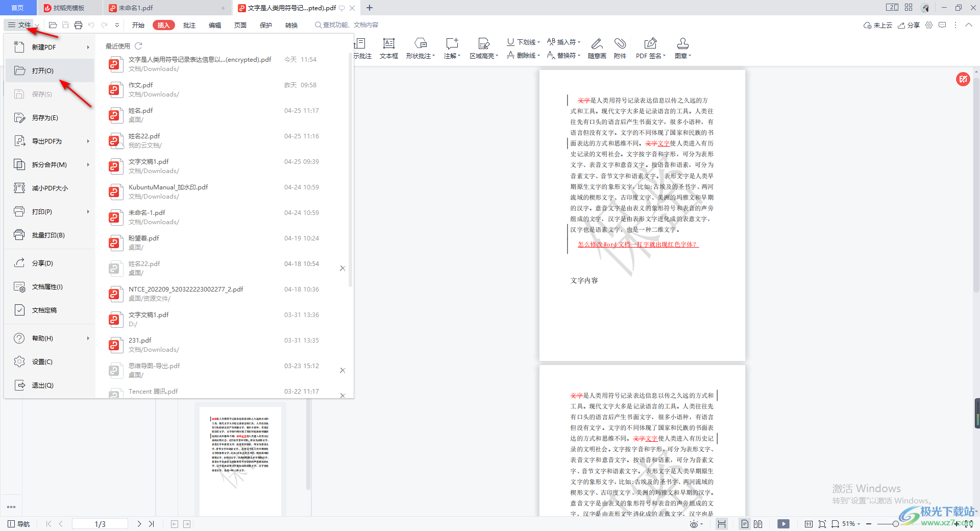This screenshot has height=531, width=980.
Task: Open the eye protection mode dropdown
Action: 697,524
